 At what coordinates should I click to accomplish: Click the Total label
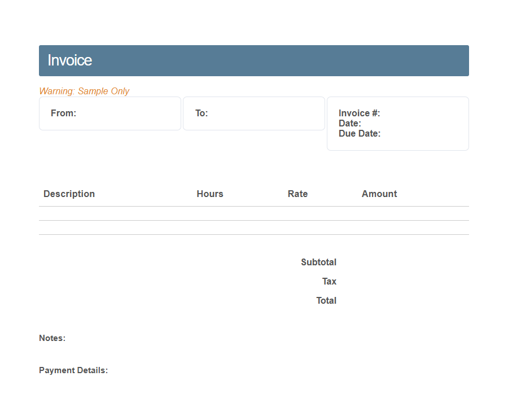(326, 300)
